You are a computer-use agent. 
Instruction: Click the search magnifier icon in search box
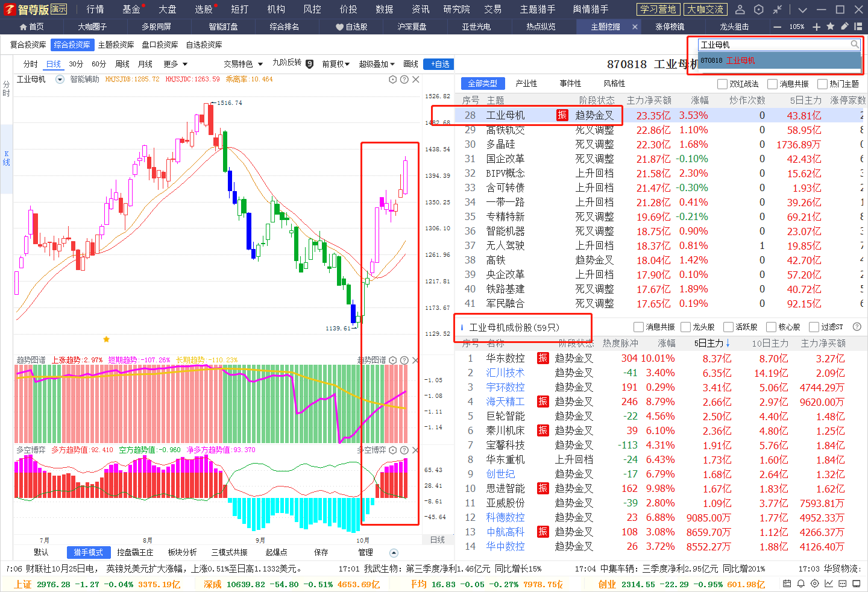[855, 44]
